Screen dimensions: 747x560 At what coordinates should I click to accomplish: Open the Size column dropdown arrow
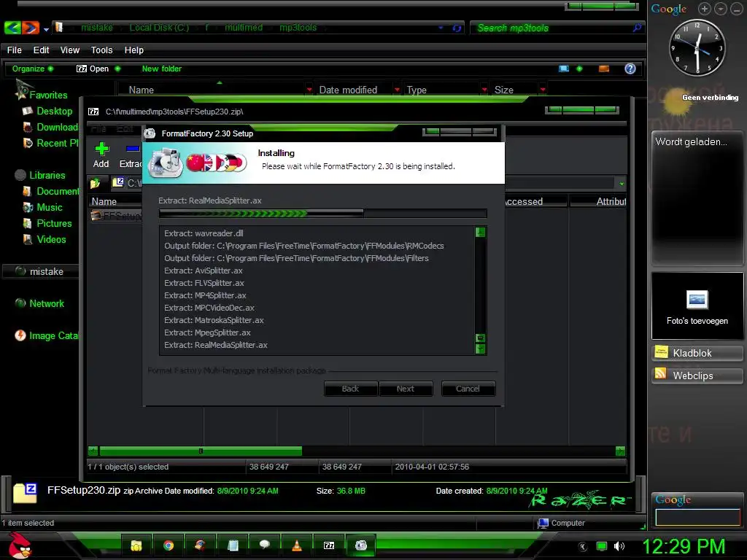pyautogui.click(x=543, y=90)
